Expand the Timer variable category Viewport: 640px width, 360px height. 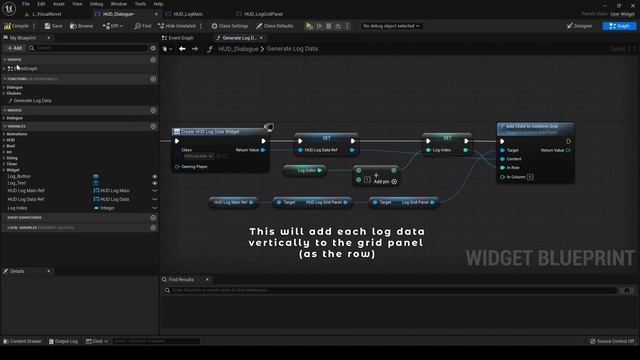coord(4,164)
